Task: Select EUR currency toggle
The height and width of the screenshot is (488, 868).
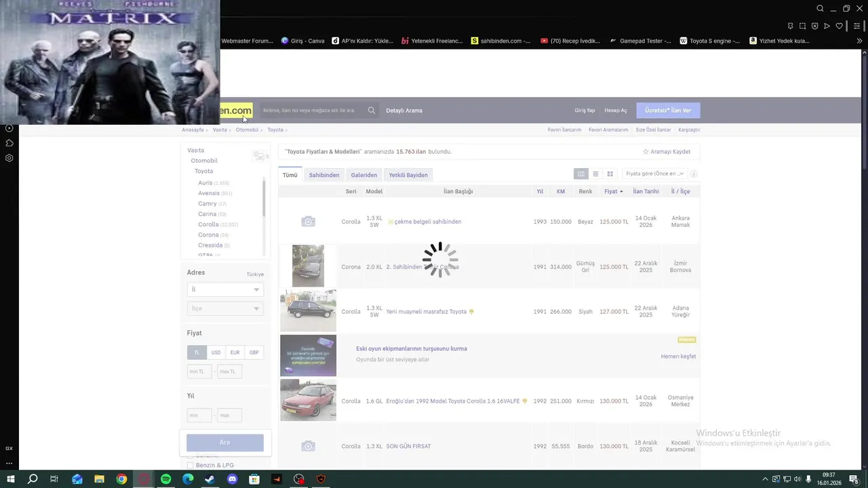Action: point(235,352)
